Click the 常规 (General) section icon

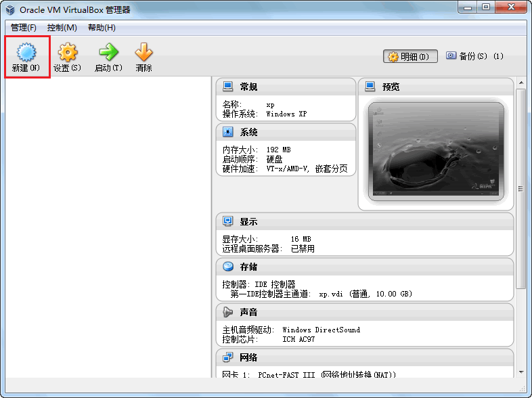228,87
